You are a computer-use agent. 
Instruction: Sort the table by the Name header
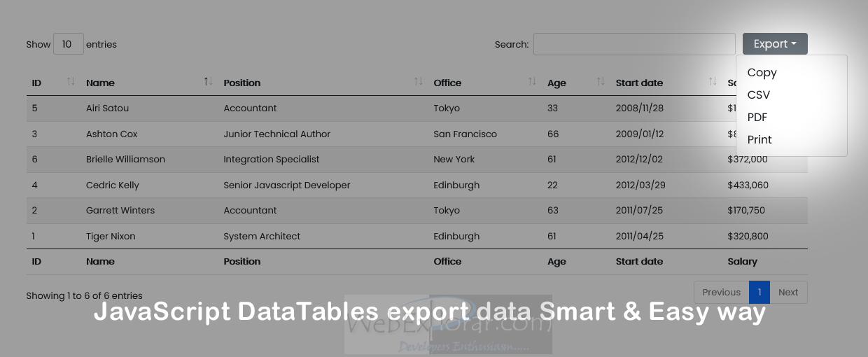[x=101, y=83]
